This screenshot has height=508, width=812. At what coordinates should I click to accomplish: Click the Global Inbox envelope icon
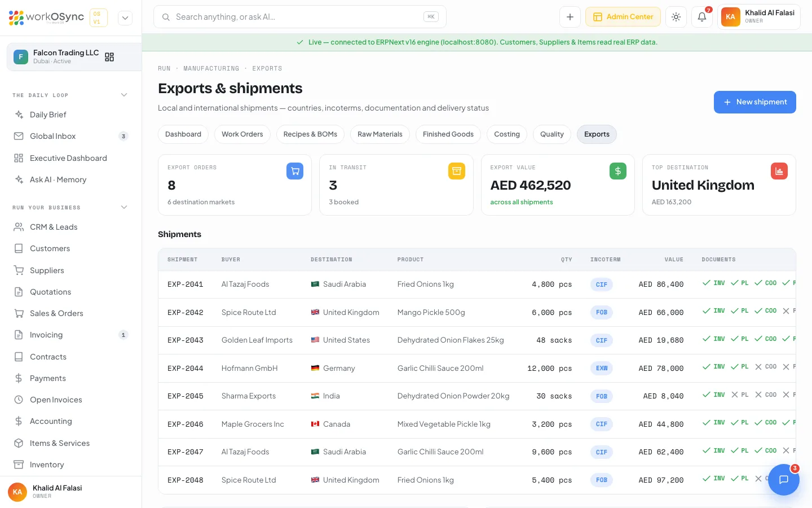point(19,136)
